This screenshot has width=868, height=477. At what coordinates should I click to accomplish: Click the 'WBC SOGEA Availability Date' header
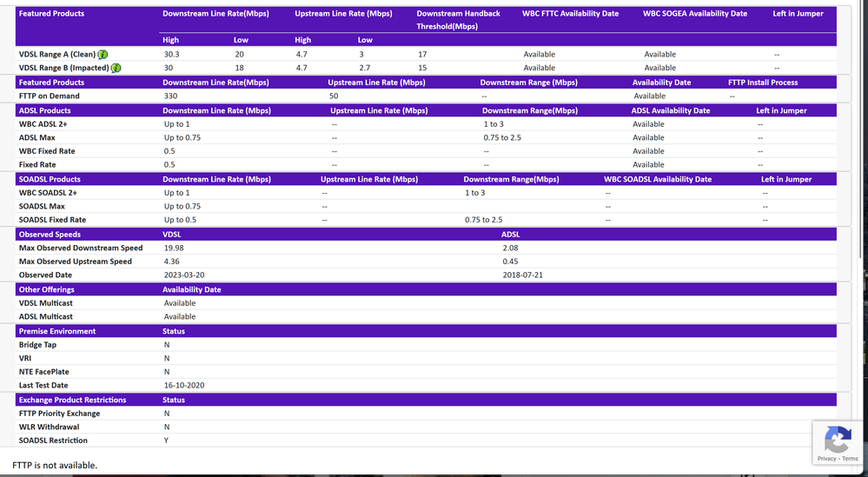[695, 13]
